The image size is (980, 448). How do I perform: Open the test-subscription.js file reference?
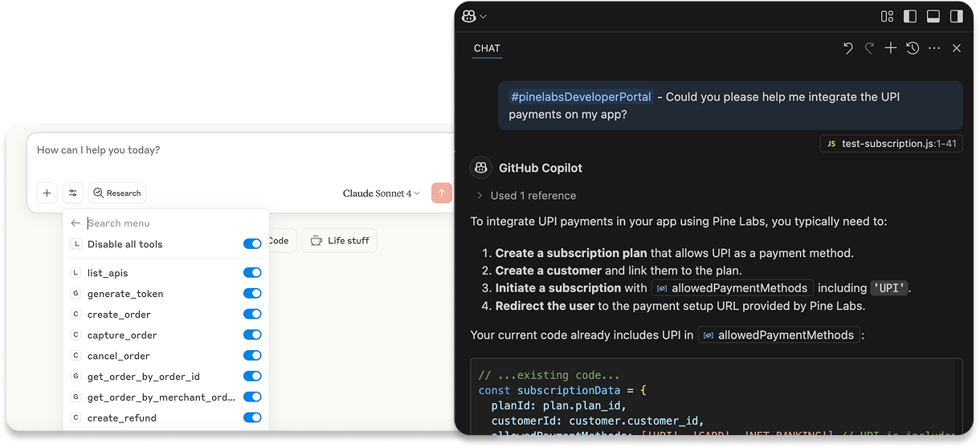click(x=891, y=144)
